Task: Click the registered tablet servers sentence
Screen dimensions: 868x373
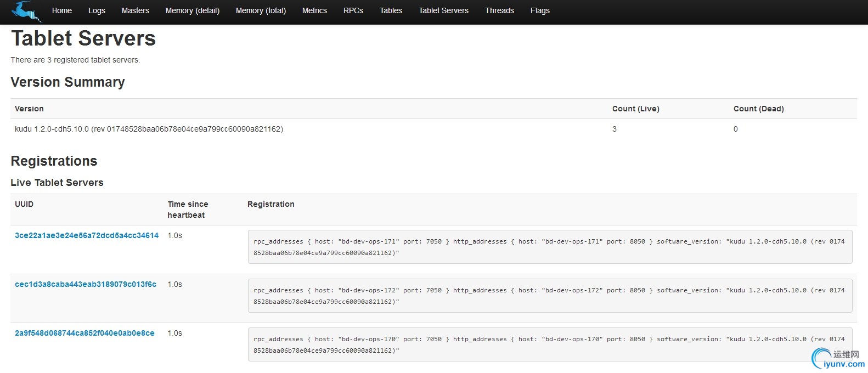Action: click(x=75, y=60)
